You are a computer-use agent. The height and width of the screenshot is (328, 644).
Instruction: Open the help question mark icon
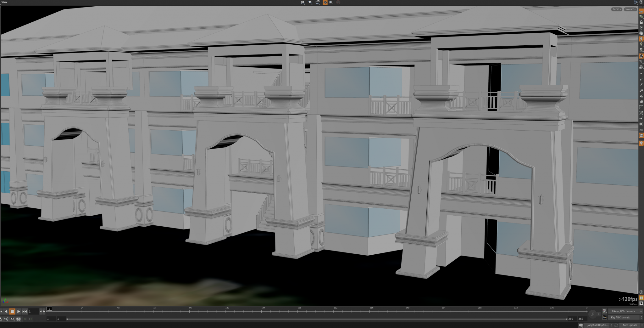tap(641, 2)
